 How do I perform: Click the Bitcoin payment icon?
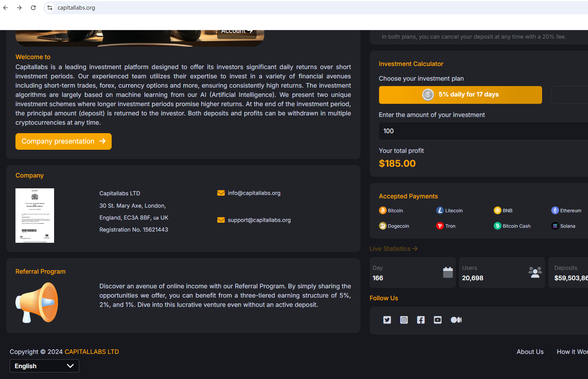pyautogui.click(x=383, y=210)
